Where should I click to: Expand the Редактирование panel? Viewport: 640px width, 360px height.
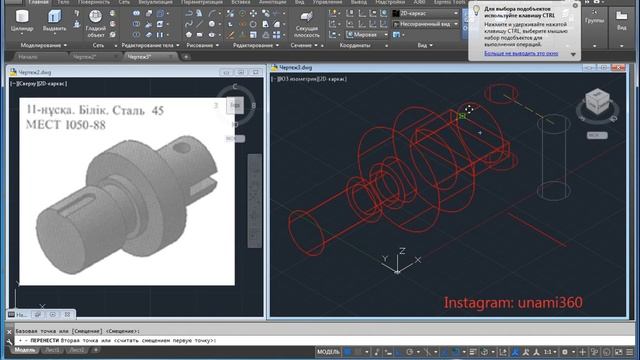click(x=256, y=45)
